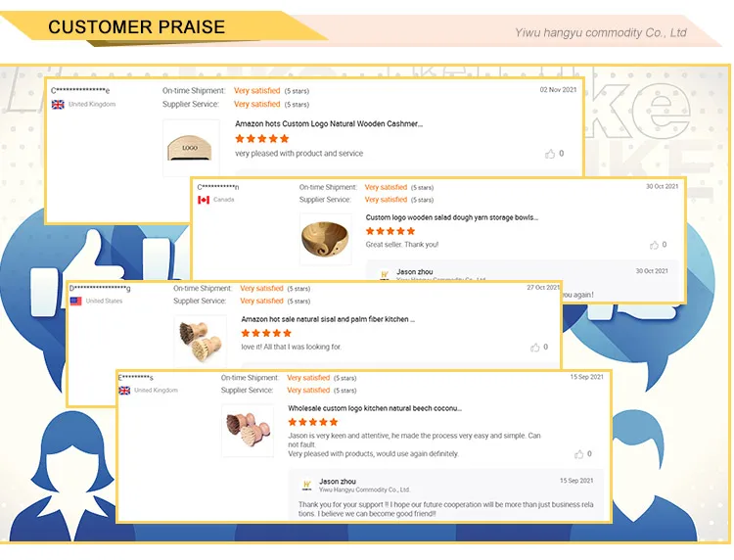Open 'Wholesale custom logo kitchen natural beech coconu...' link

(375, 408)
